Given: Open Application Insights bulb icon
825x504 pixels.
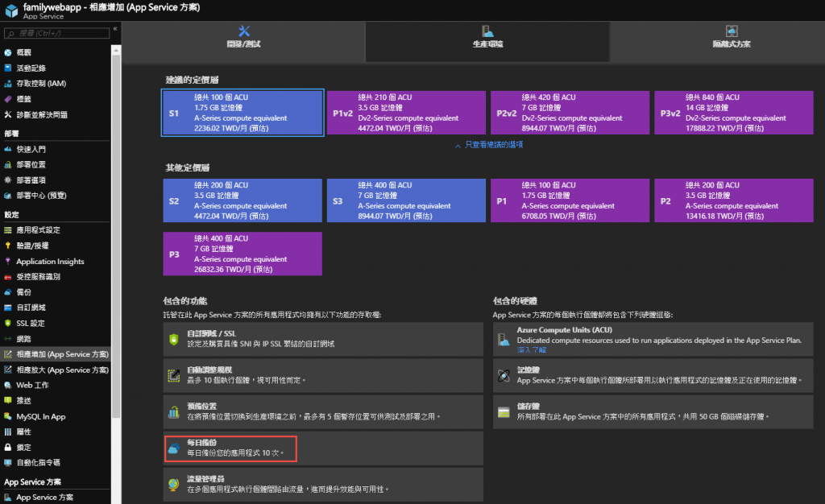Looking at the screenshot, I should coord(8,261).
